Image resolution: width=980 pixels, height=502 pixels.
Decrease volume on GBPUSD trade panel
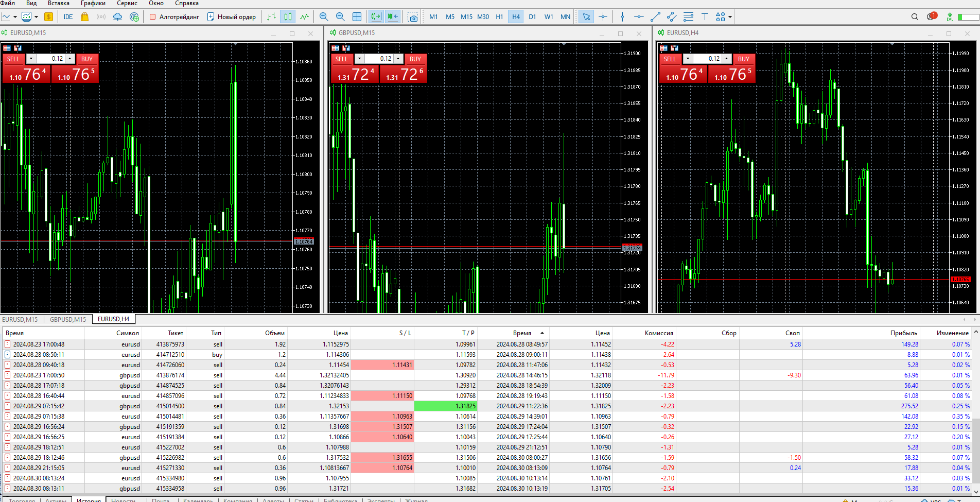(360, 59)
